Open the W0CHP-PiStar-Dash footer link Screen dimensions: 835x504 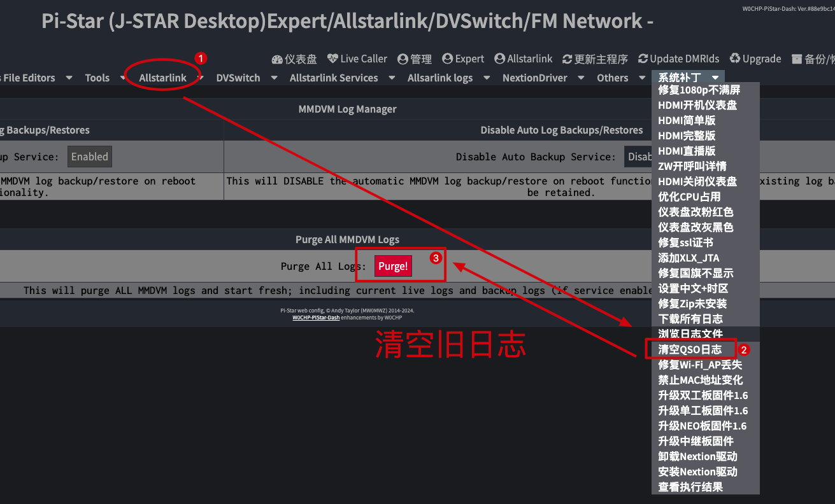coord(316,317)
